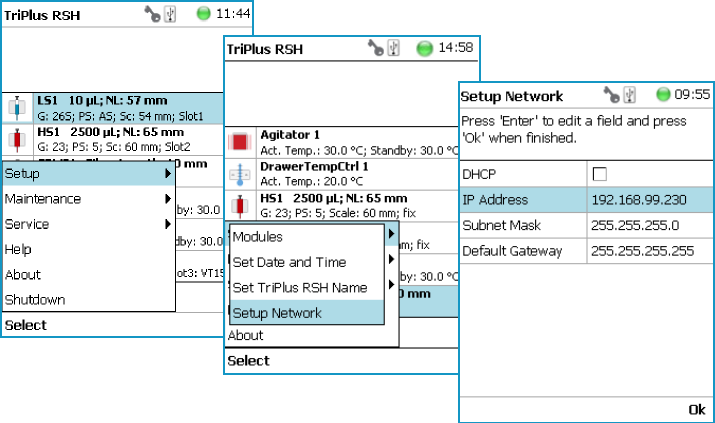Image resolution: width=715 pixels, height=423 pixels.
Task: Click the HS1 red syringe icon in first window
Action: 17,139
